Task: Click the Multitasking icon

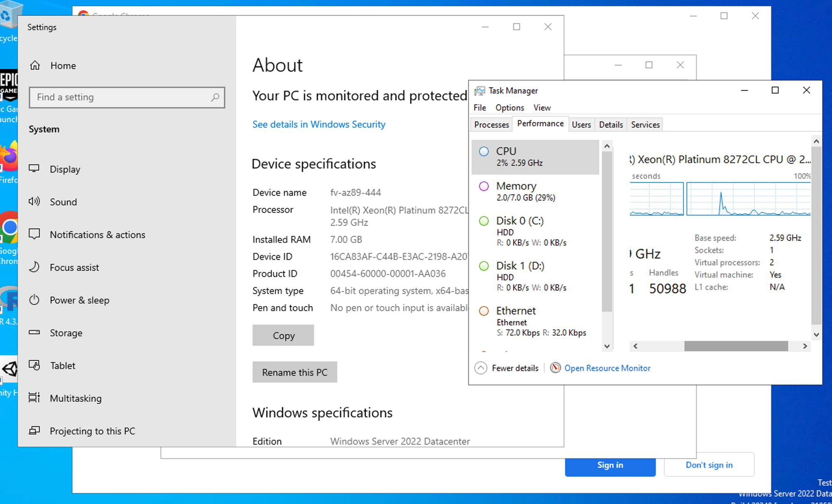Action: tap(34, 398)
